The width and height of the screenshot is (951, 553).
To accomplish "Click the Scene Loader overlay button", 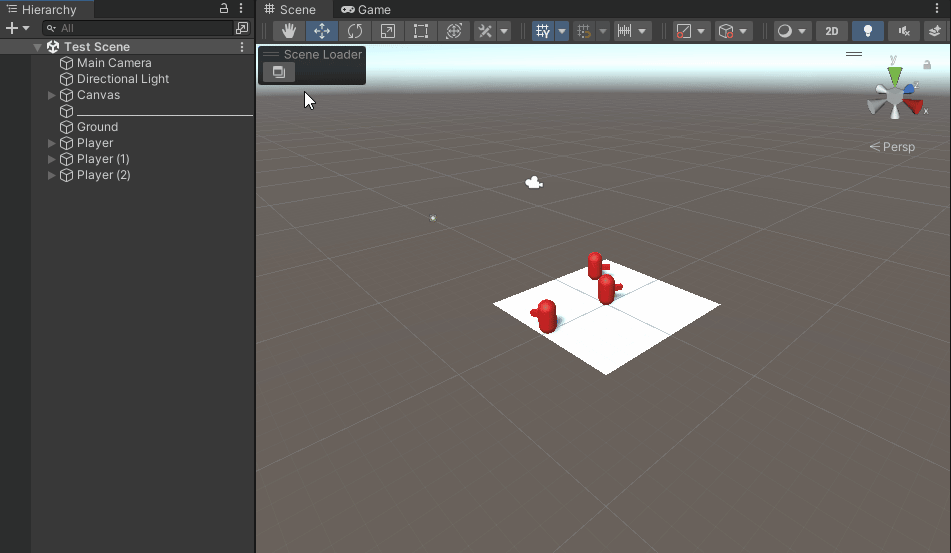I will click(279, 72).
